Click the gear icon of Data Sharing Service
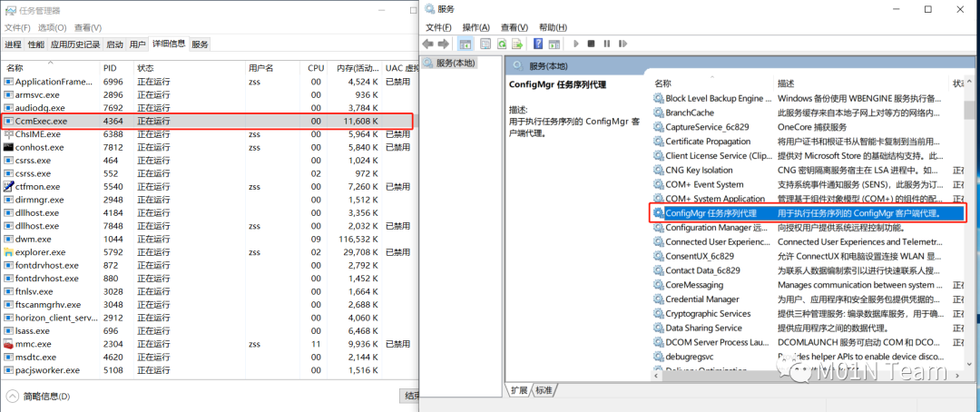The image size is (980, 412). [x=658, y=328]
